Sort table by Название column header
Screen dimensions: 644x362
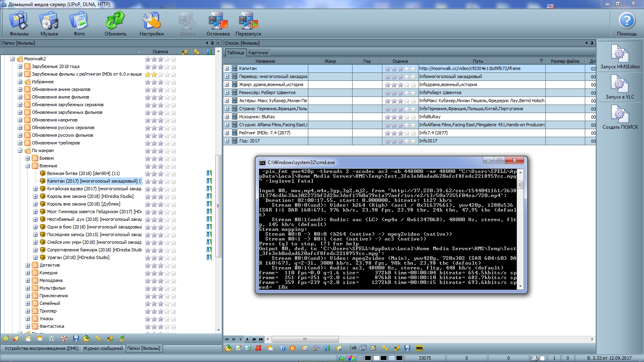point(265,61)
